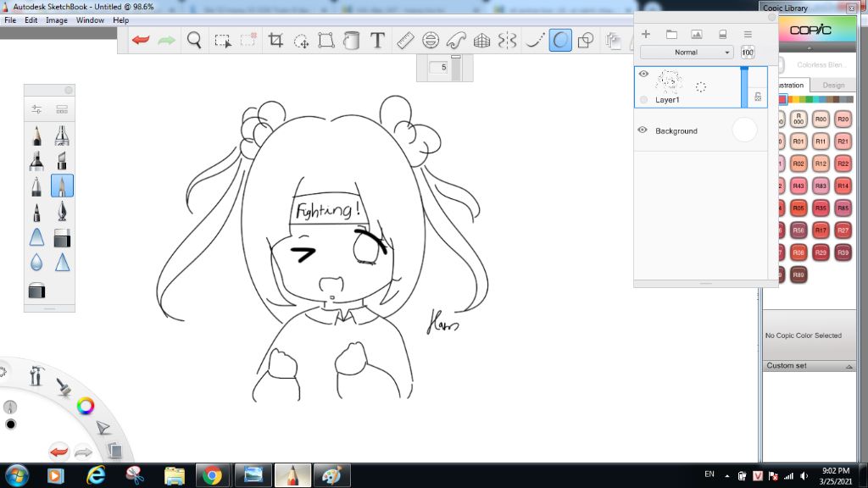Open the File menu
Image resolution: width=868 pixels, height=488 pixels.
pos(10,20)
